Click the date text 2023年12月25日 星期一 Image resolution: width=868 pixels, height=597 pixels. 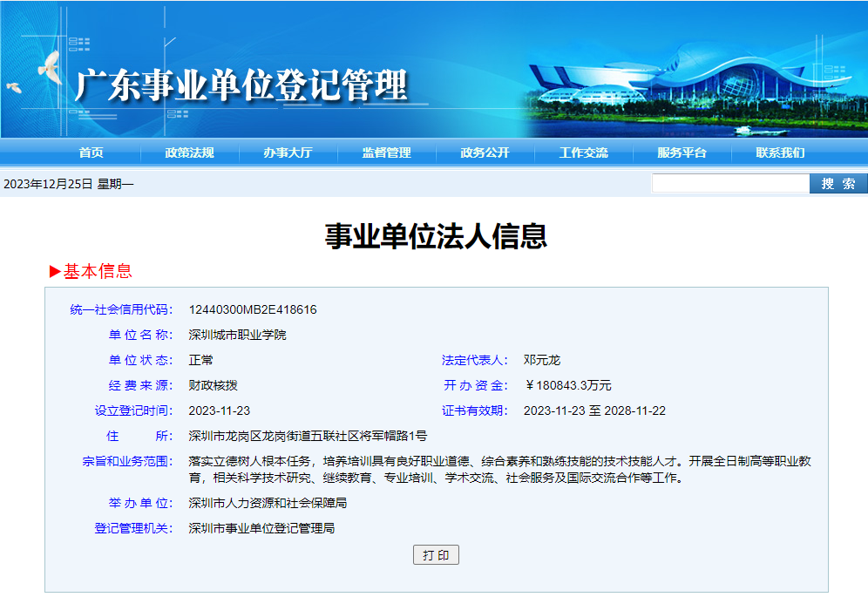[69, 184]
